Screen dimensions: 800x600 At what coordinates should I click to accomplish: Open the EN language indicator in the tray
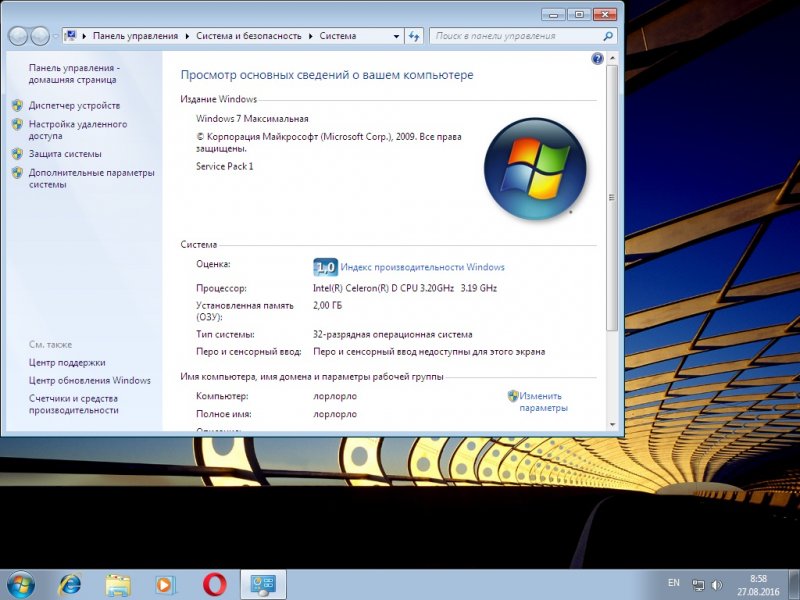coord(673,582)
